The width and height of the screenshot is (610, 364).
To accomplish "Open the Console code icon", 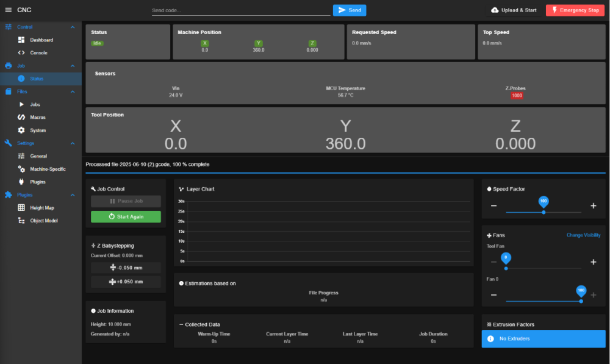I will coord(21,52).
